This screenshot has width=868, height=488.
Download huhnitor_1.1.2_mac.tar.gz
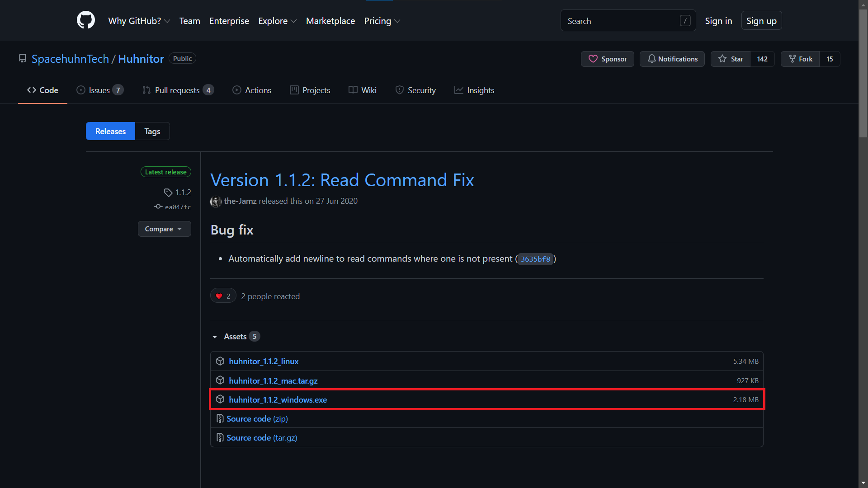point(273,380)
